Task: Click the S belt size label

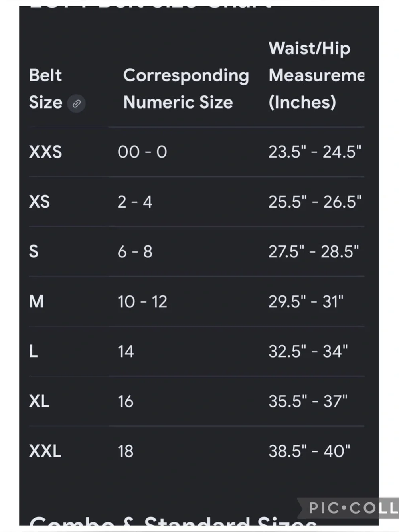Action: point(34,252)
